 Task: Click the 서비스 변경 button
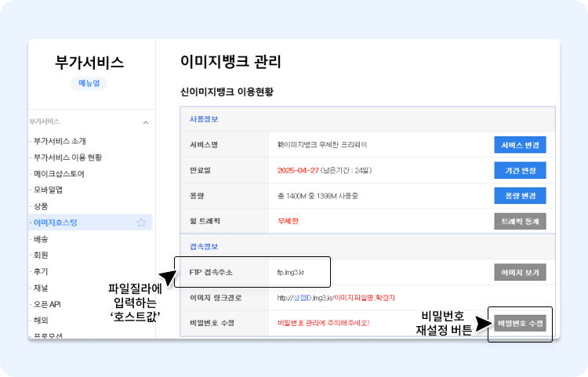tap(520, 145)
